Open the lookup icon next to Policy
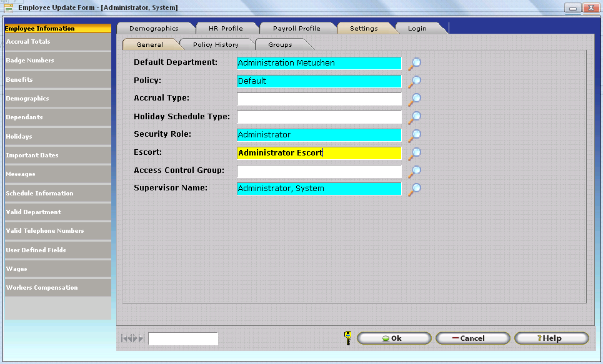Image resolution: width=603 pixels, height=364 pixels. pyautogui.click(x=415, y=81)
